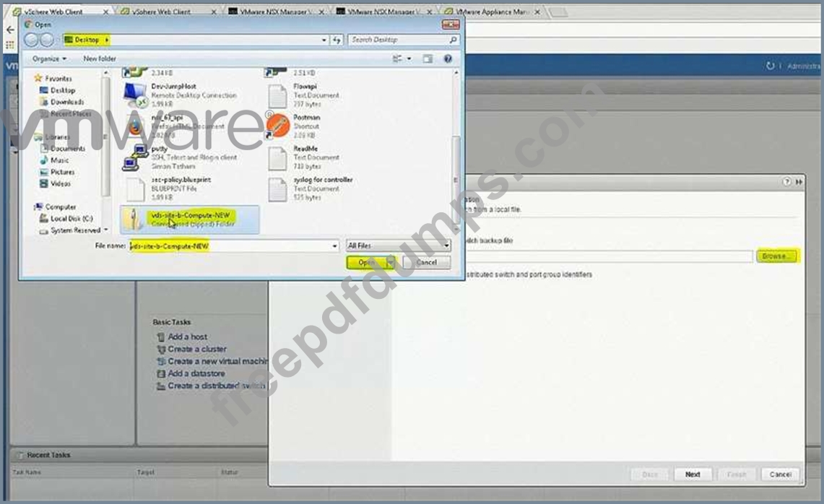The width and height of the screenshot is (824, 504).
Task: Select Videos under Libraries
Action: [x=61, y=183]
